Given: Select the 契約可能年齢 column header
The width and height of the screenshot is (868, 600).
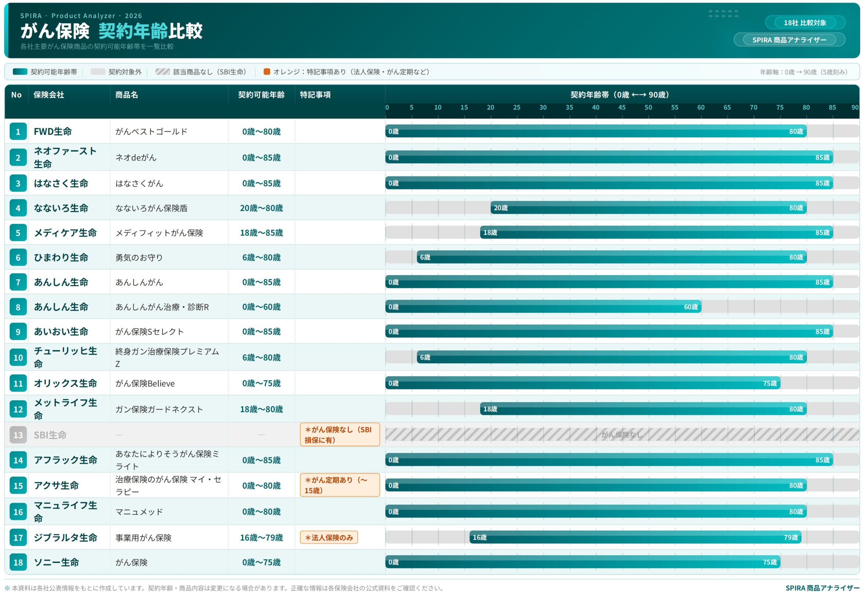Looking at the screenshot, I should [261, 95].
